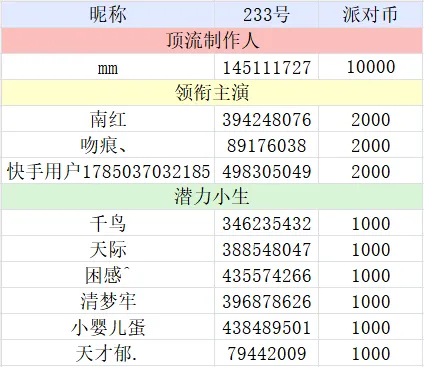The height and width of the screenshot is (367, 424).
Task: Click the yellow 领衔主演 section row
Action: 212,93
